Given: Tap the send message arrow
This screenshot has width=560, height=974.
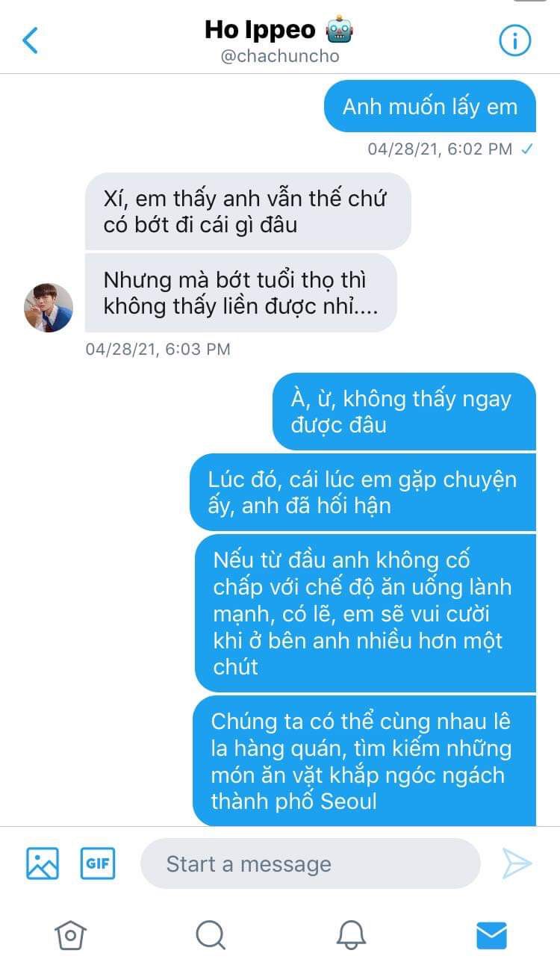Looking at the screenshot, I should click(x=517, y=863).
